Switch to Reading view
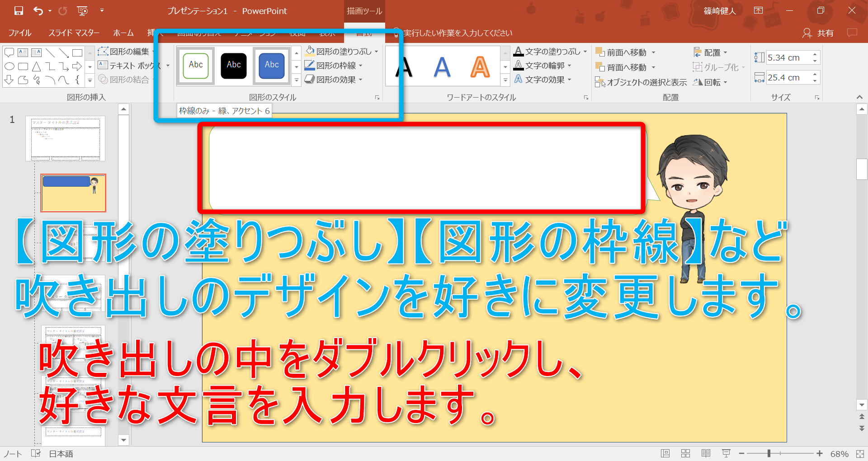The height and width of the screenshot is (461, 868). pyautogui.click(x=706, y=453)
